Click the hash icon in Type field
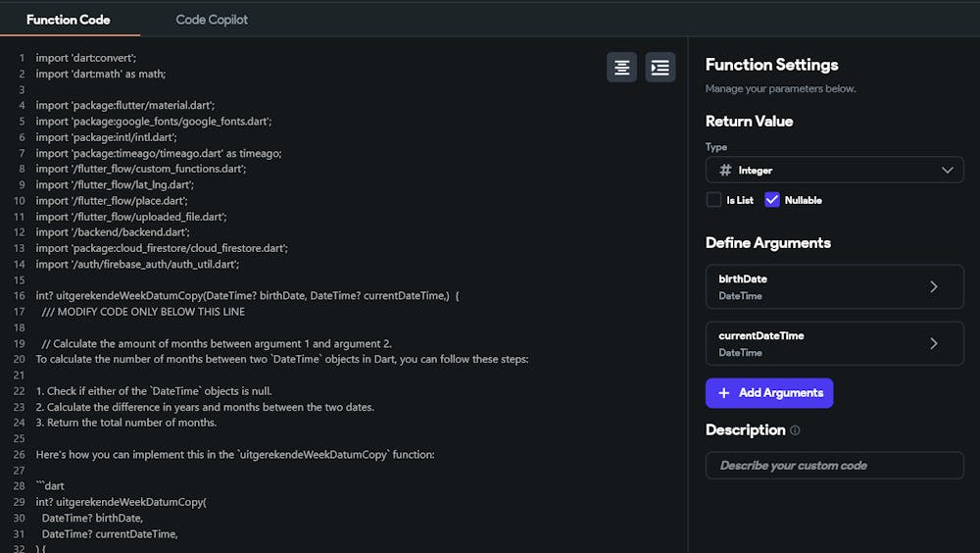 pyautogui.click(x=725, y=170)
